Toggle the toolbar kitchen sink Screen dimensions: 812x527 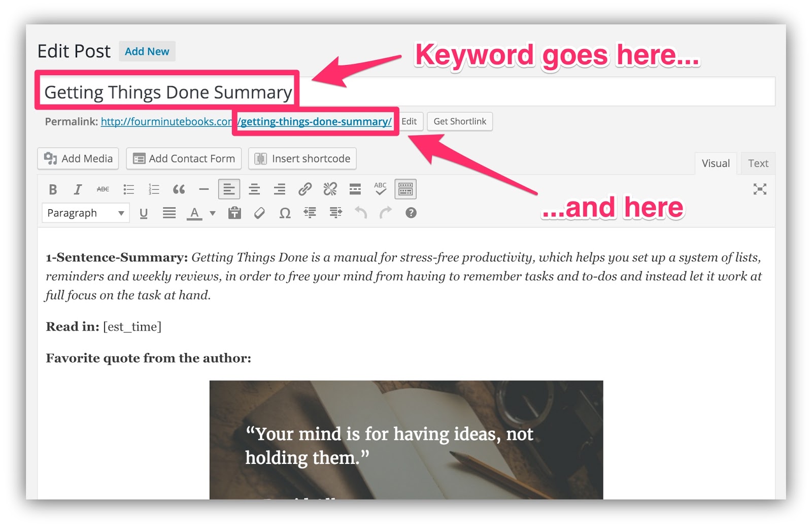click(405, 189)
